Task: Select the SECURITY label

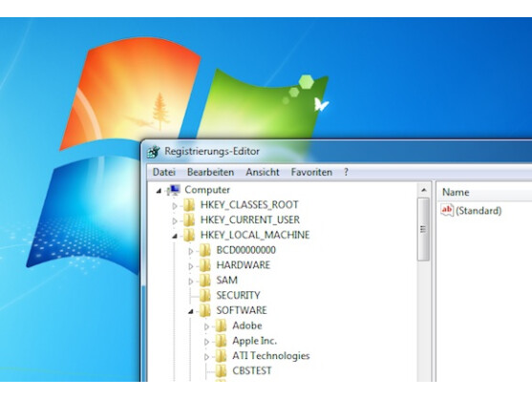Action: point(238,295)
